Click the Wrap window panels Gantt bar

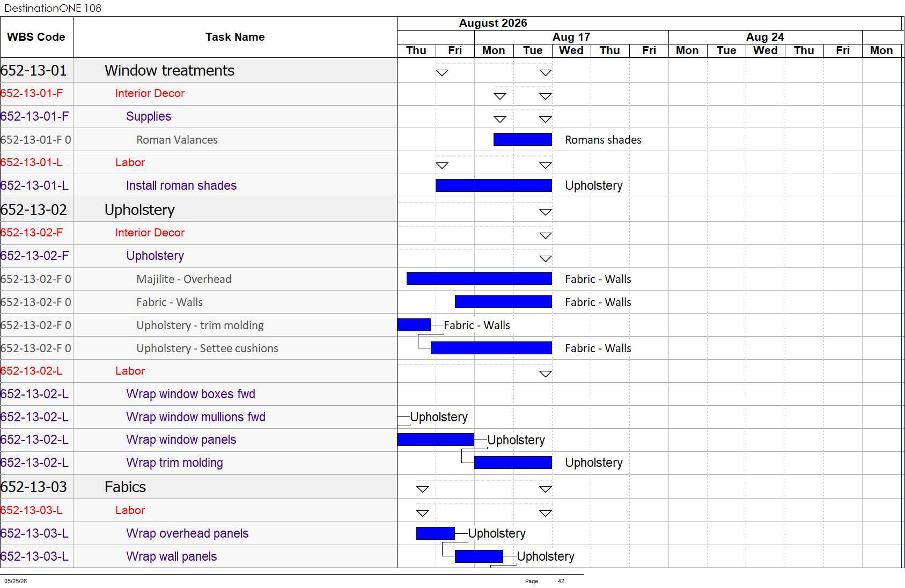436,440
